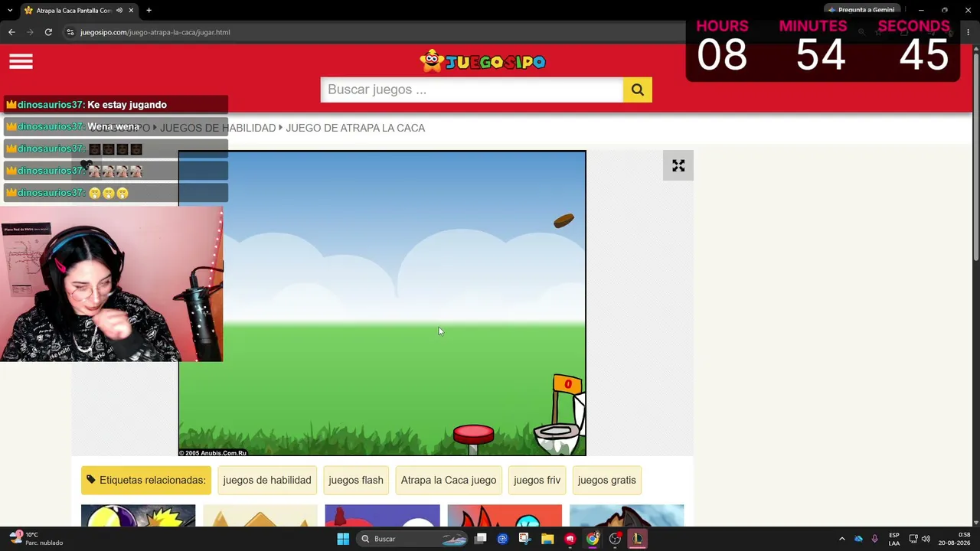Open Chrome from the taskbar
The width and height of the screenshot is (980, 551).
click(592, 539)
